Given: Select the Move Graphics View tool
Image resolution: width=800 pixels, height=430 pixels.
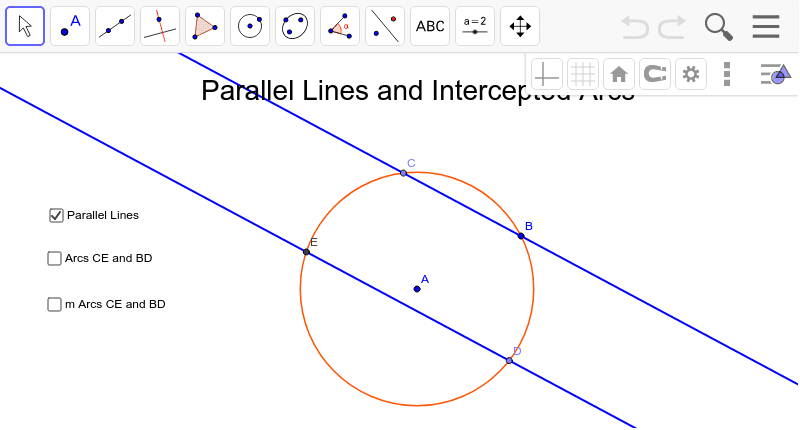Looking at the screenshot, I should pyautogui.click(x=520, y=26).
